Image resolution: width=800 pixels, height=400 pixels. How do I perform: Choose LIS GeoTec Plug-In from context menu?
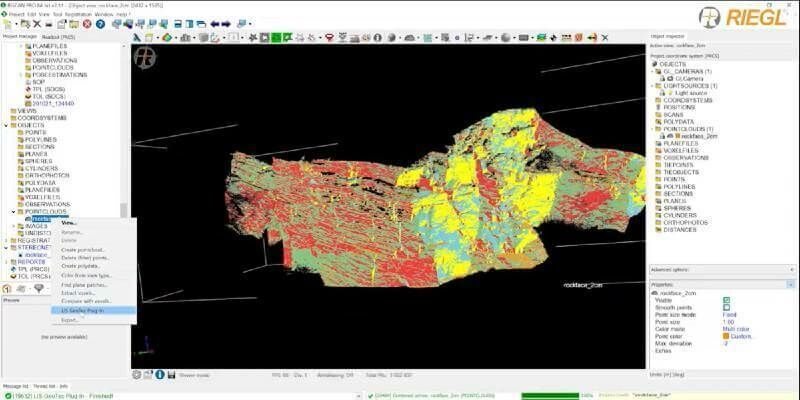coord(94,310)
